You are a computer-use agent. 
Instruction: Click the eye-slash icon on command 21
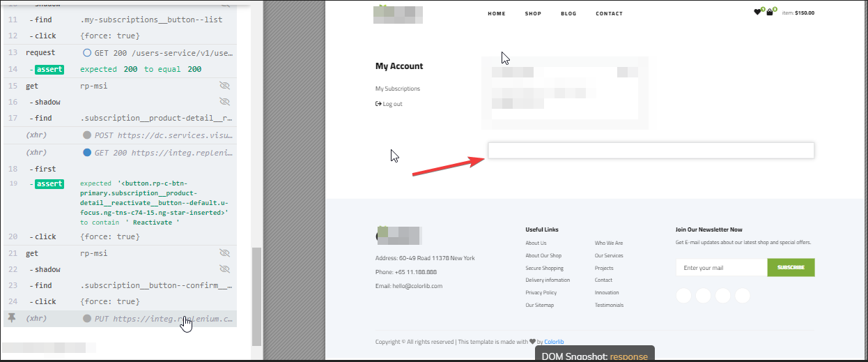(x=224, y=253)
